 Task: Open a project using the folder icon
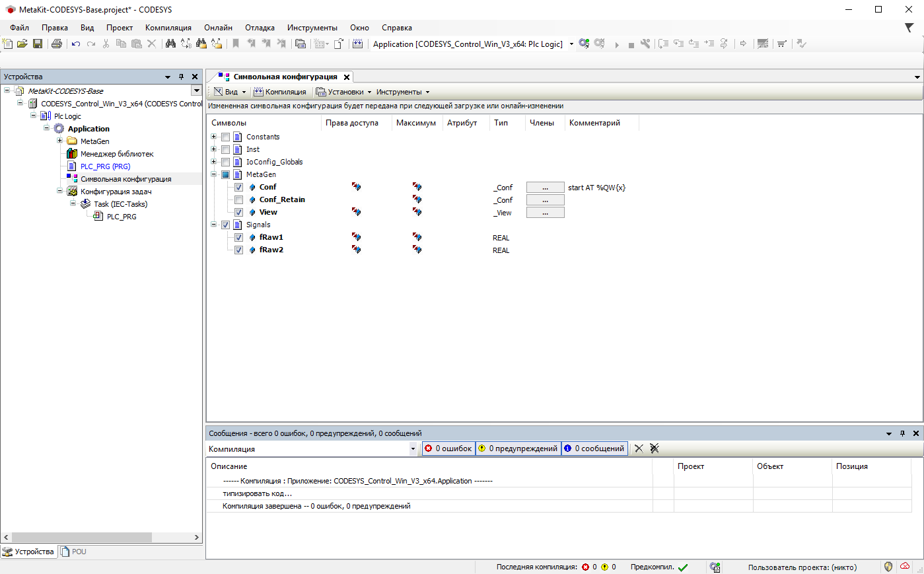22,44
